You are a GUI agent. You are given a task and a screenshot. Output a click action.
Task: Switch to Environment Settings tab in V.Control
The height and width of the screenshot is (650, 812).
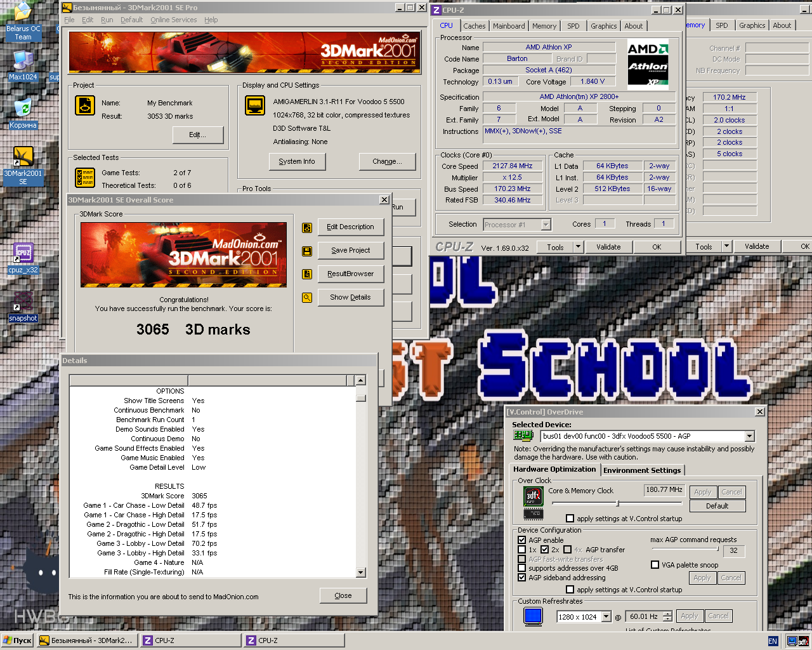pos(642,470)
